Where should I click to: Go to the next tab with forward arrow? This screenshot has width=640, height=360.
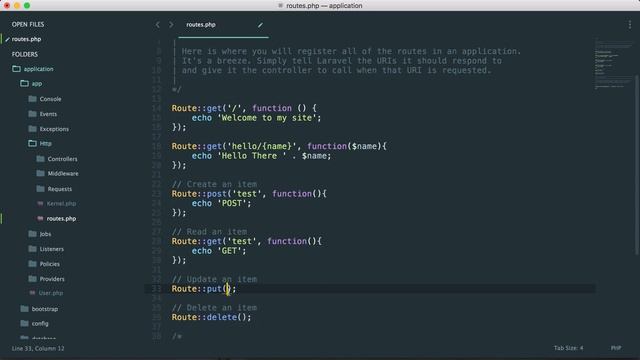[x=171, y=25]
